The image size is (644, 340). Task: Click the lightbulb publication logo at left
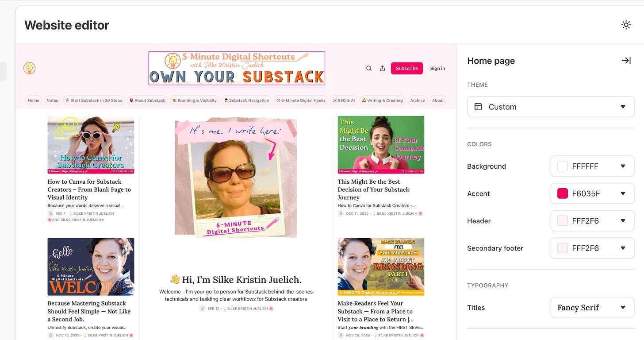tap(30, 68)
